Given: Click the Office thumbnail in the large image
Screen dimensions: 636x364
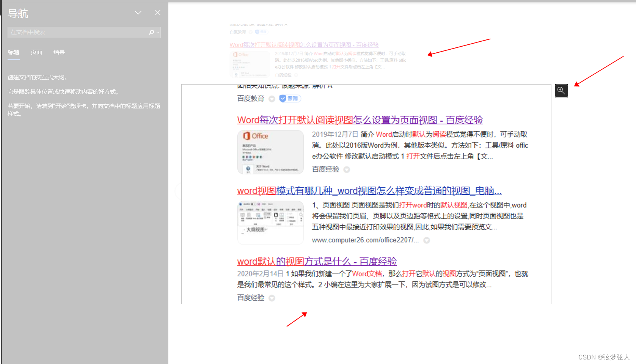Looking at the screenshot, I should click(270, 152).
